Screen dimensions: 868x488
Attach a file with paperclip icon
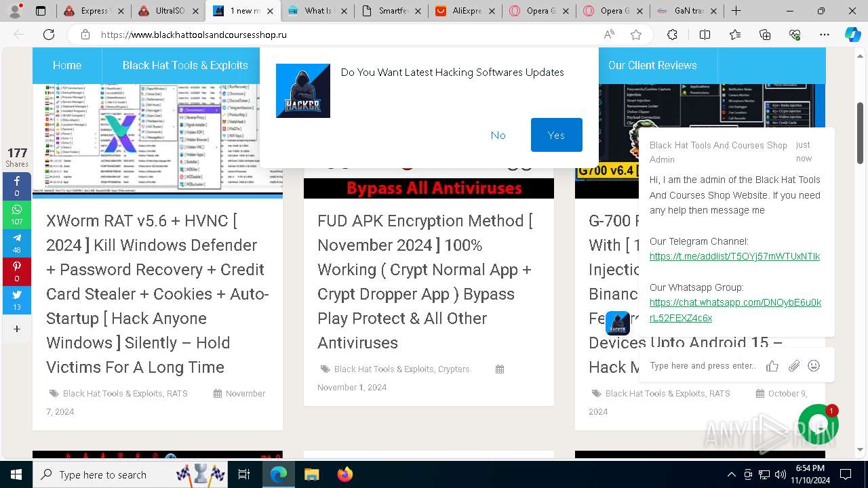click(793, 366)
